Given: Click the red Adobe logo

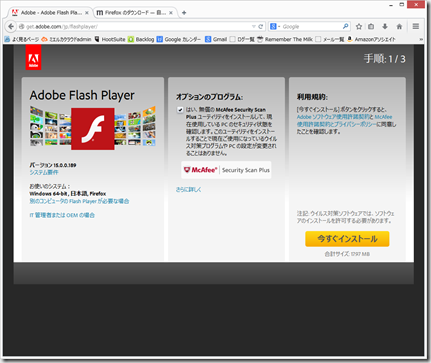Looking at the screenshot, I should [x=33, y=58].
